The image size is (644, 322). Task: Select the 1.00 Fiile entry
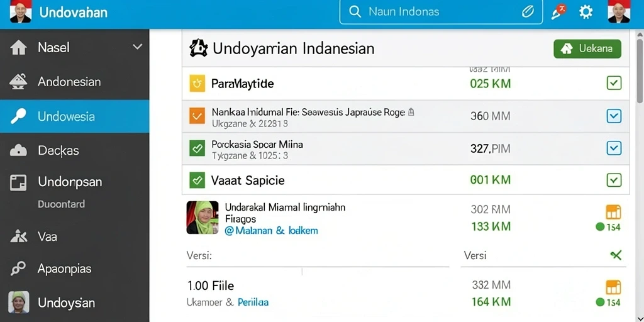pos(210,286)
